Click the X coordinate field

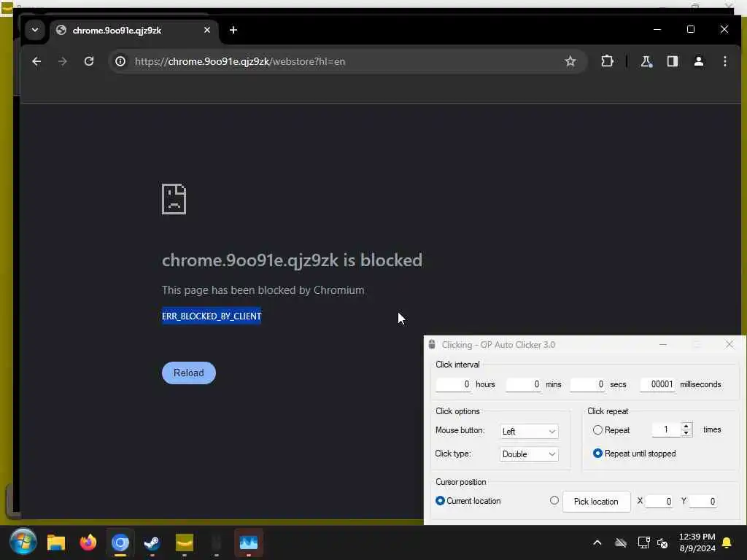[x=659, y=502]
